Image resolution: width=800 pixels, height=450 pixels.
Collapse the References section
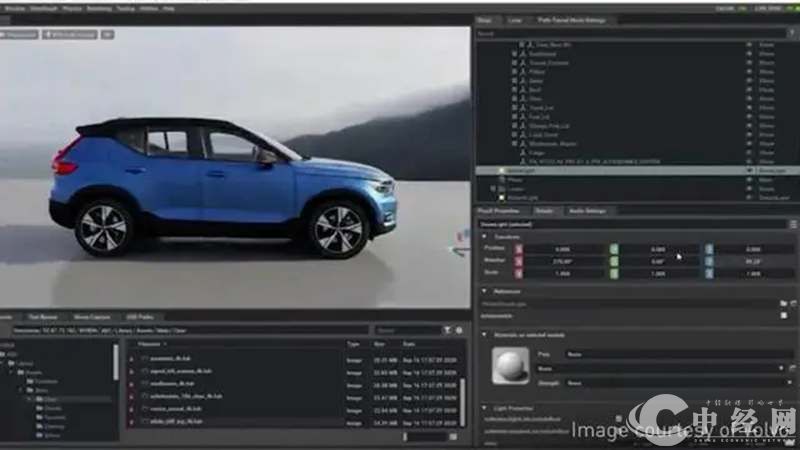click(x=485, y=291)
